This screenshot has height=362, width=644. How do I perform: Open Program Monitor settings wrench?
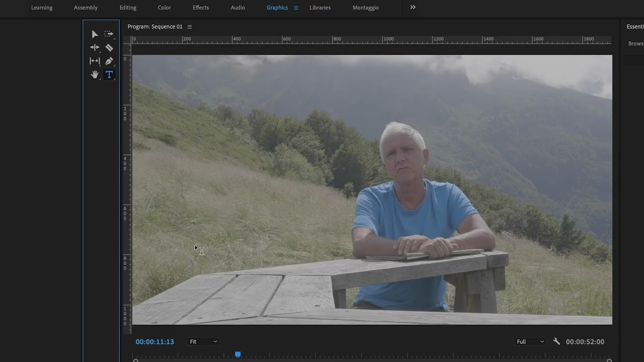(x=556, y=341)
